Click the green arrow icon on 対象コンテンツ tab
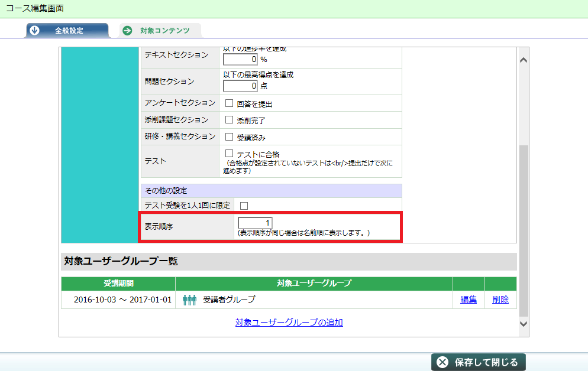588x371 pixels. 128,30
